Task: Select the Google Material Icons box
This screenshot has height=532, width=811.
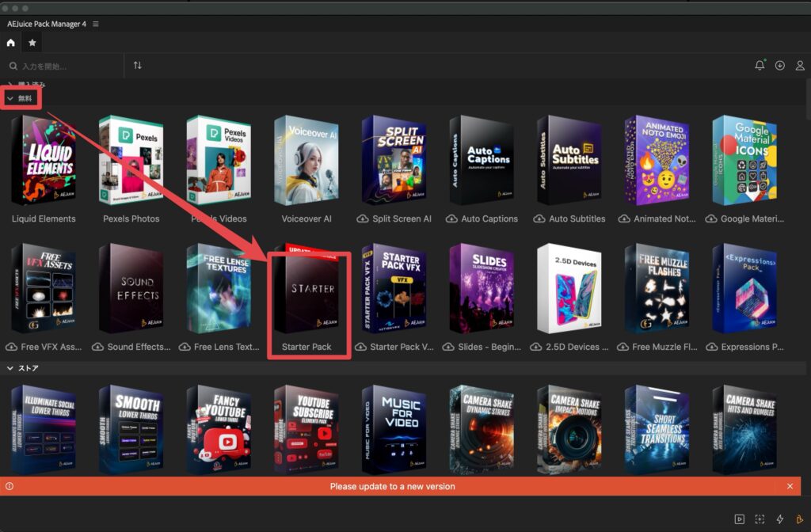Action: pos(744,160)
